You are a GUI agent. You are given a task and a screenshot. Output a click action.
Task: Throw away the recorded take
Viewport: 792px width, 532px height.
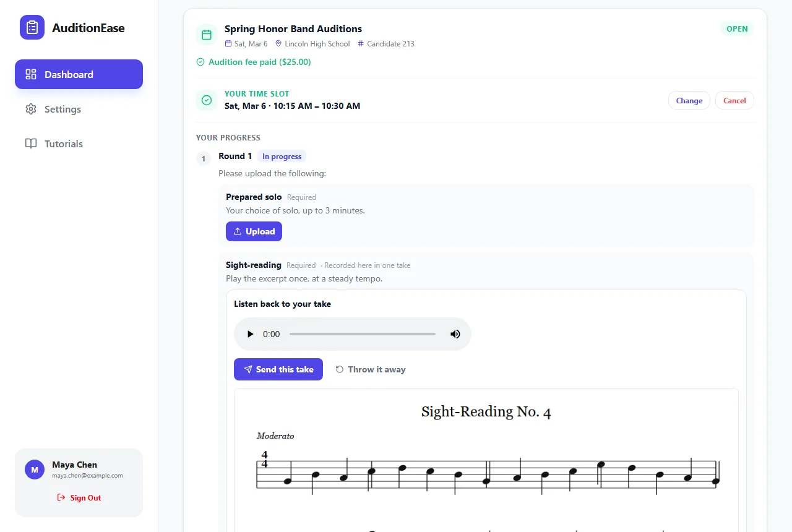click(371, 369)
